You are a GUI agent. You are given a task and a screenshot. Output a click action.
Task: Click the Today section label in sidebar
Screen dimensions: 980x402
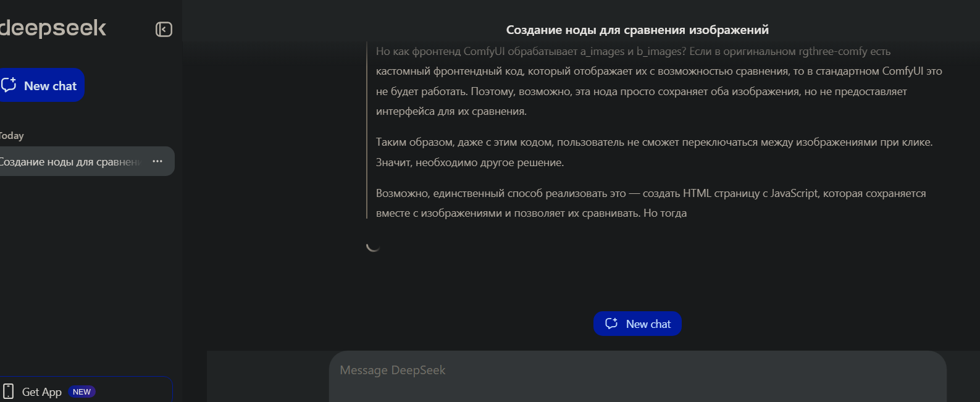12,136
